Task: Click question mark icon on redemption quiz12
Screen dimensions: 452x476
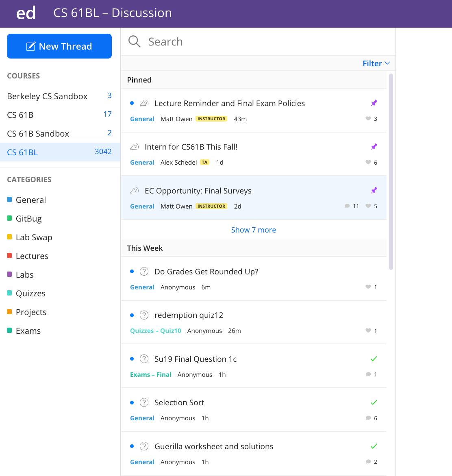Action: [144, 315]
